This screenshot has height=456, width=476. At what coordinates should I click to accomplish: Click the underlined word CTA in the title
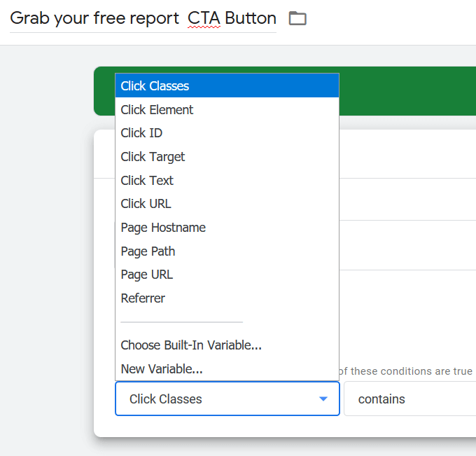(x=203, y=18)
